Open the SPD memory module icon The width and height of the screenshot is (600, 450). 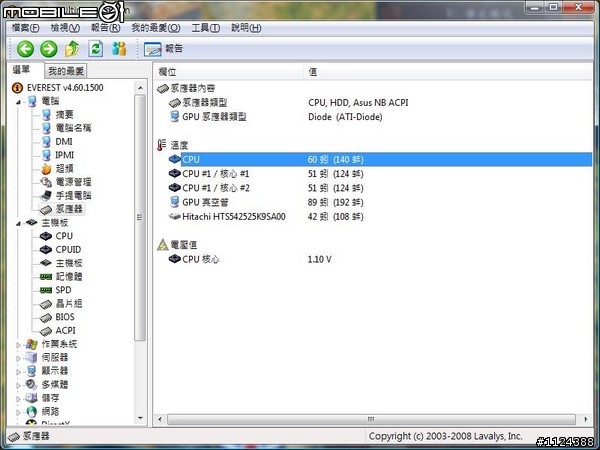[x=46, y=290]
